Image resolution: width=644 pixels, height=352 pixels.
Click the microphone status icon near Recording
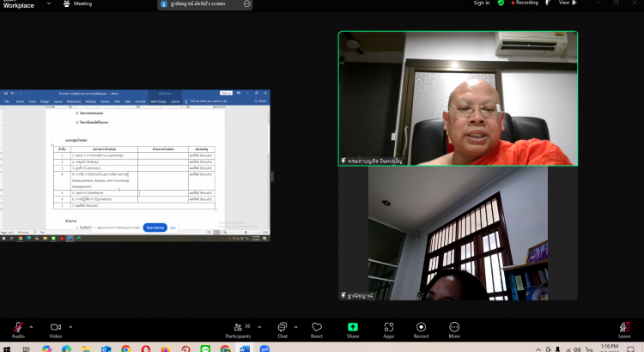(x=548, y=3)
